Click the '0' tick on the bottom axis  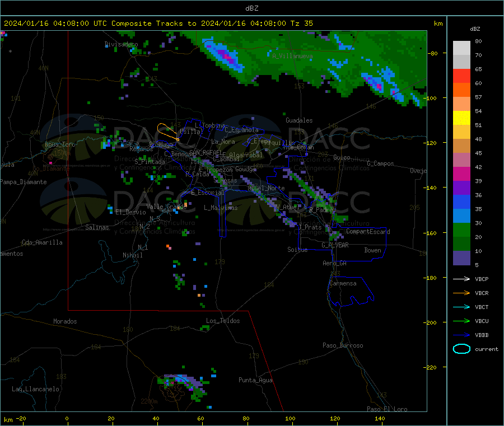pyautogui.click(x=67, y=418)
